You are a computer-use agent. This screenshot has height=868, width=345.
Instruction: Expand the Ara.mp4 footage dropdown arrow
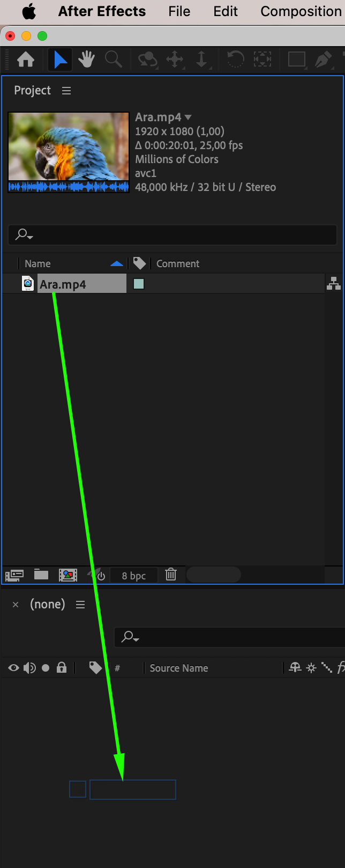(188, 117)
